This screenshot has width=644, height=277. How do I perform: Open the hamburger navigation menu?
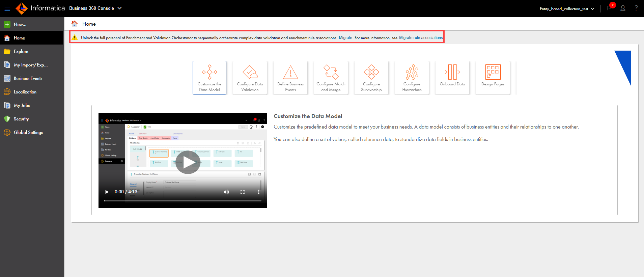[x=7, y=9]
